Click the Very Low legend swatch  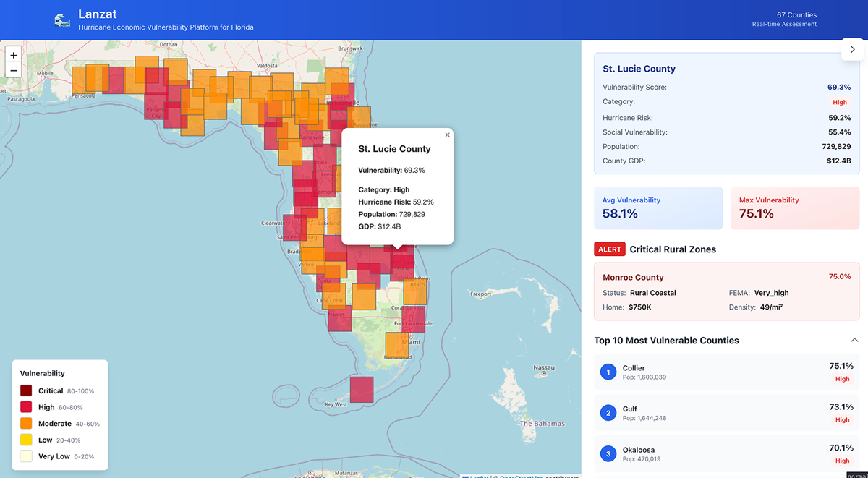coord(26,456)
